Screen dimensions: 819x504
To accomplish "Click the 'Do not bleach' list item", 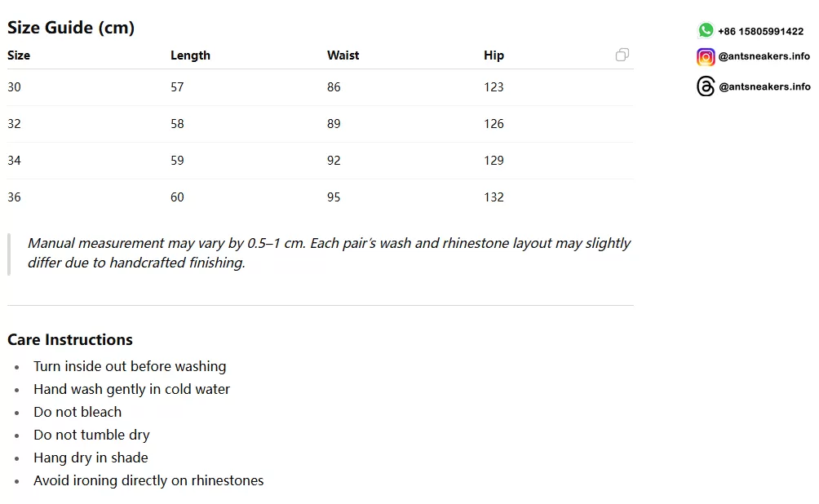I will pos(77,412).
